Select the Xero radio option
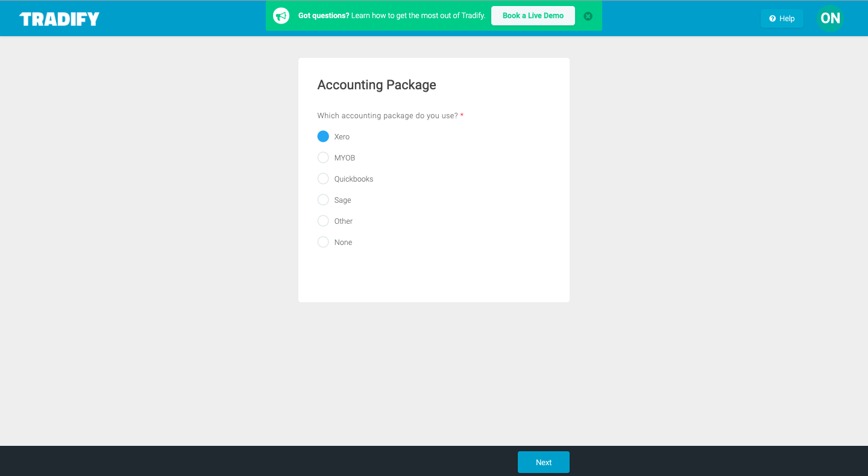 (323, 136)
